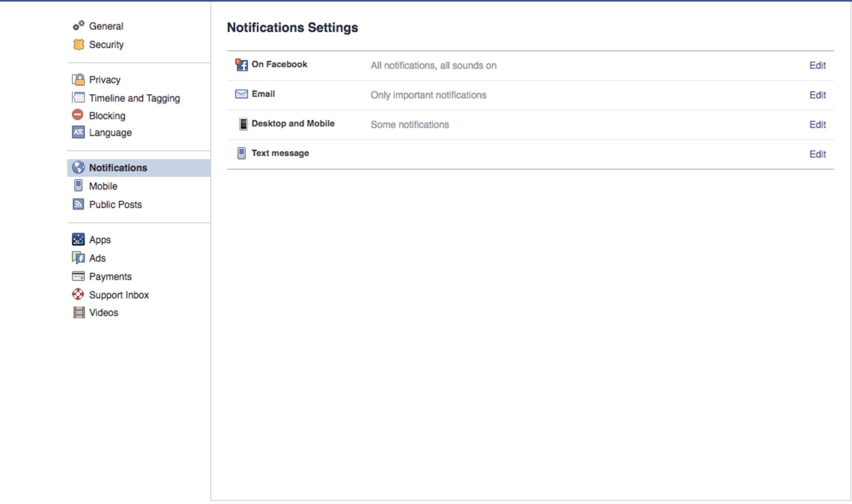This screenshot has height=504, width=852.
Task: Select the Notifications sidebar item
Action: pyautogui.click(x=118, y=168)
